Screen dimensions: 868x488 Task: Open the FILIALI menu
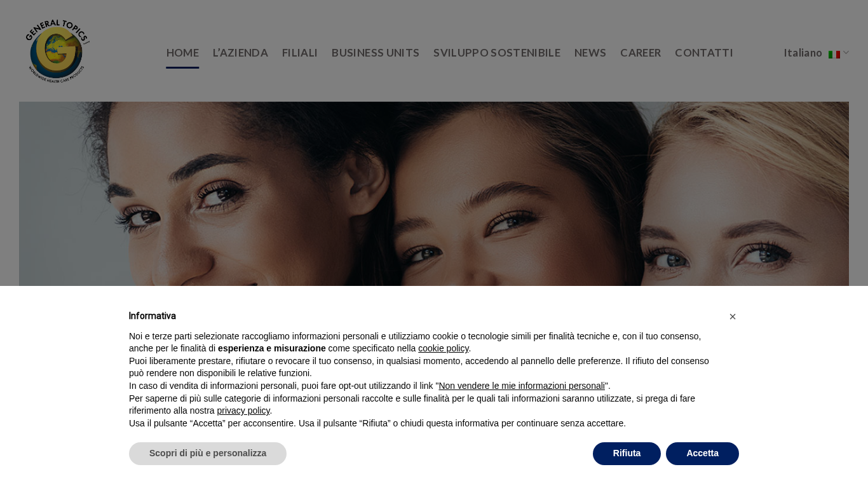300,53
